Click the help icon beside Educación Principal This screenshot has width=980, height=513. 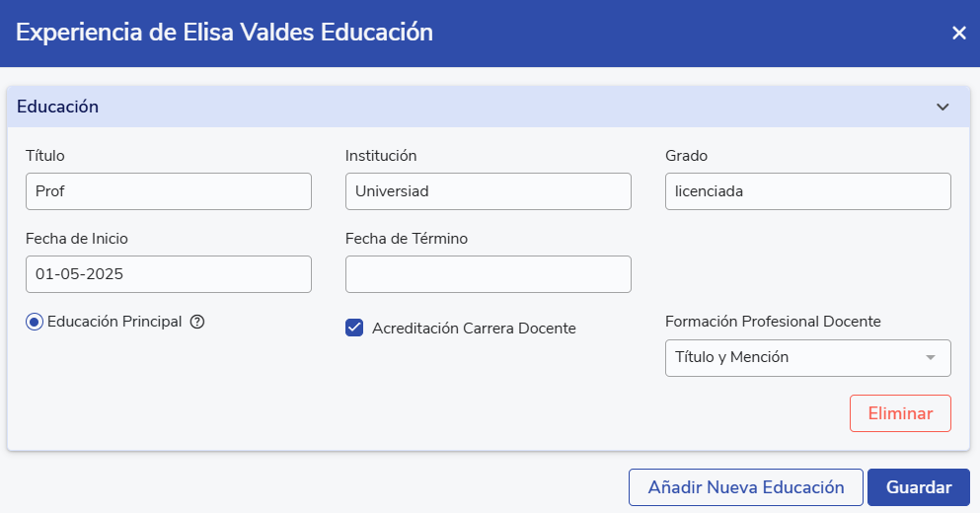coord(196,321)
